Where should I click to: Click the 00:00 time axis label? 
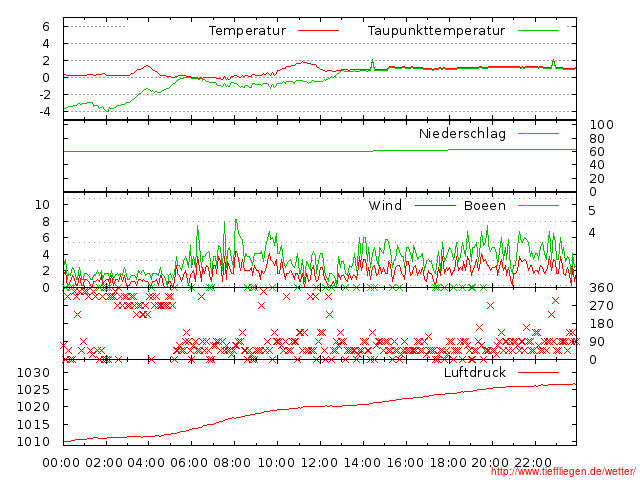61,463
